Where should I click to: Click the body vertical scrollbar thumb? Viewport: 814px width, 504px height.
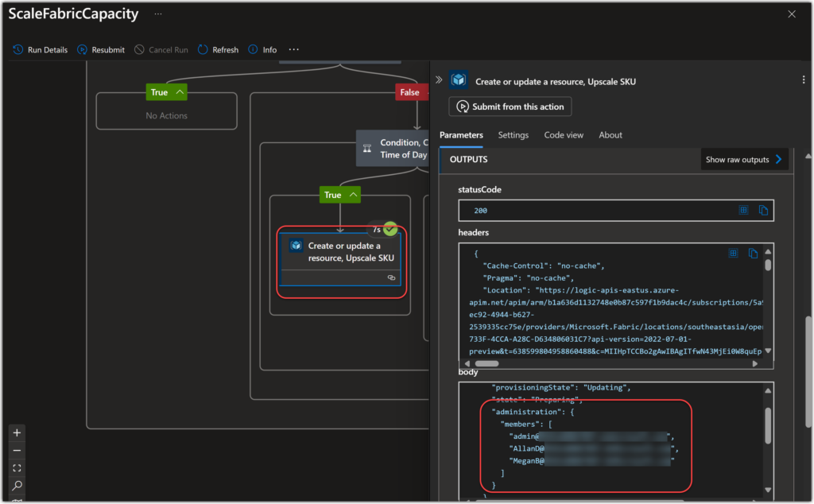click(768, 425)
